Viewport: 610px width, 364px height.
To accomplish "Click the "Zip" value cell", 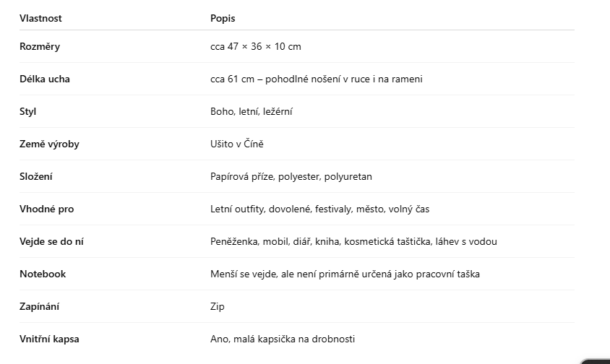I will (x=218, y=306).
